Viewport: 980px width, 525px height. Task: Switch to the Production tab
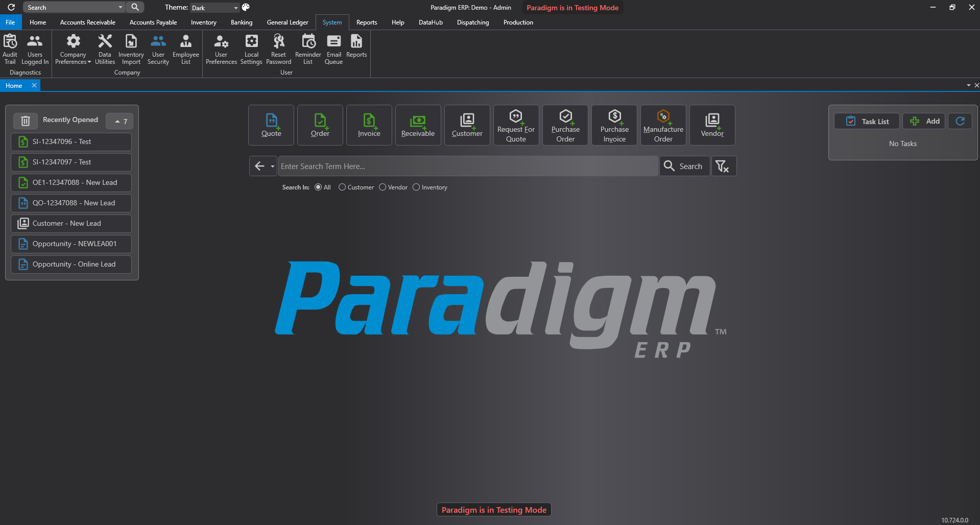pos(518,22)
